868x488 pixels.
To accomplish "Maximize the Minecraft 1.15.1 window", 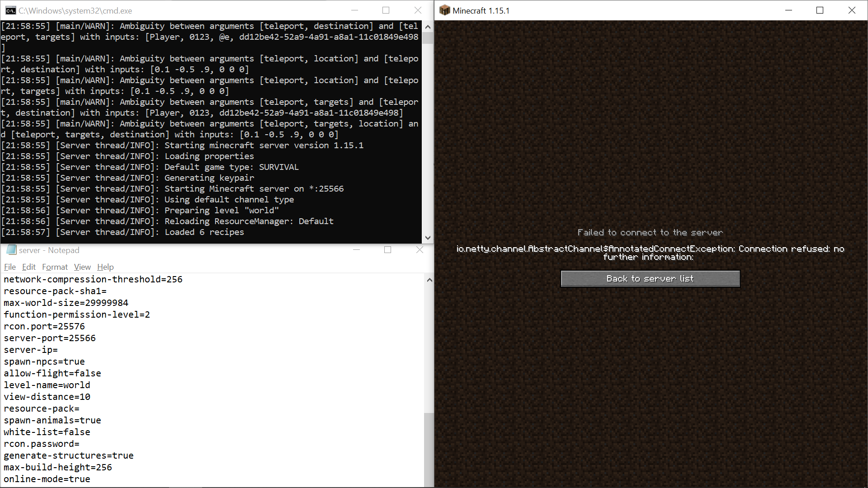I will 820,10.
